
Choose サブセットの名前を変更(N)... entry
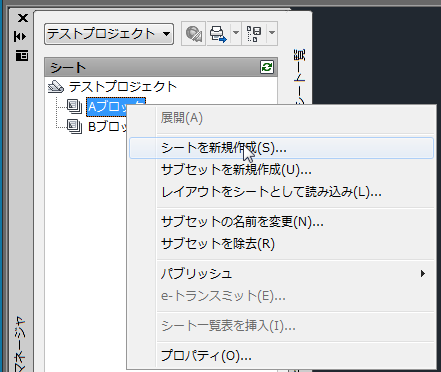(281, 221)
